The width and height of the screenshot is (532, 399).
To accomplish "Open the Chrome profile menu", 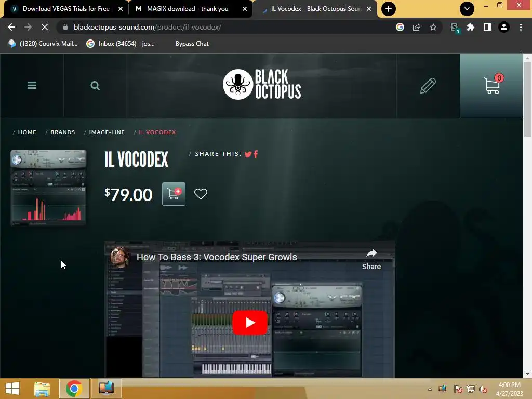I will tap(504, 27).
